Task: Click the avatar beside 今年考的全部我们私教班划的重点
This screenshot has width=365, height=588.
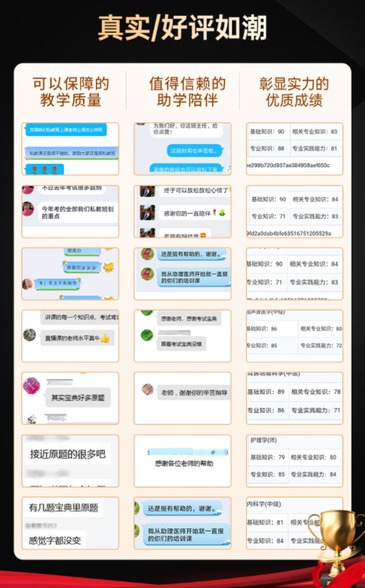Action: 28,209
